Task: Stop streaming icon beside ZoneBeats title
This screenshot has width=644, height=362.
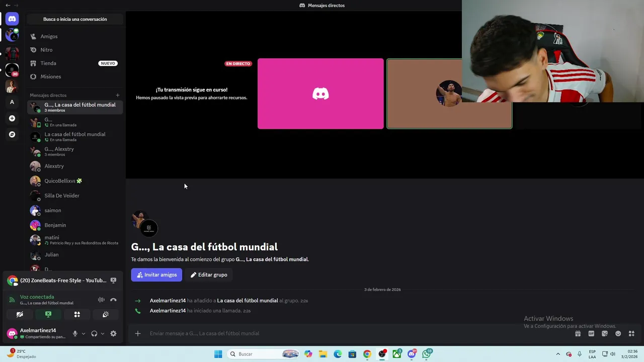Action: pos(113,281)
